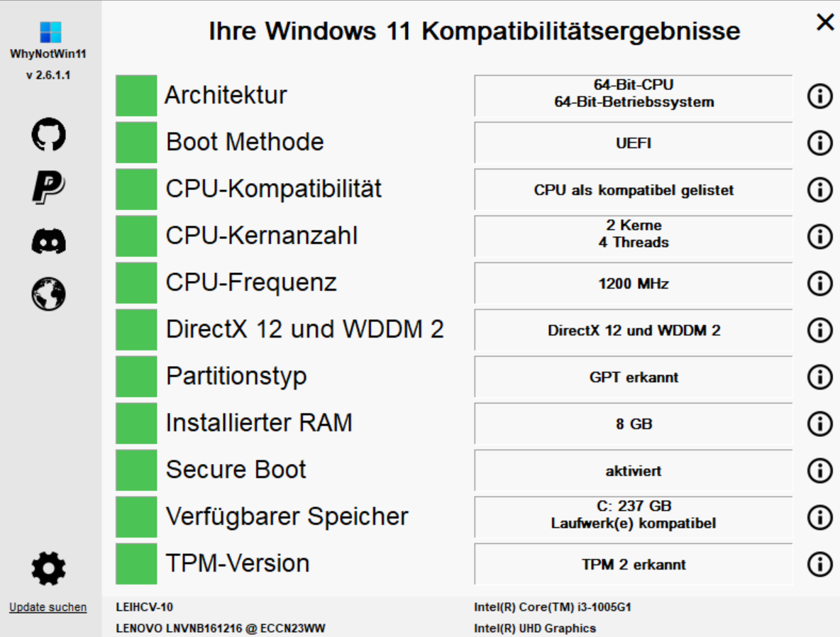Close the compatibility results window
Viewport: 840px width, 637px height.
825,22
